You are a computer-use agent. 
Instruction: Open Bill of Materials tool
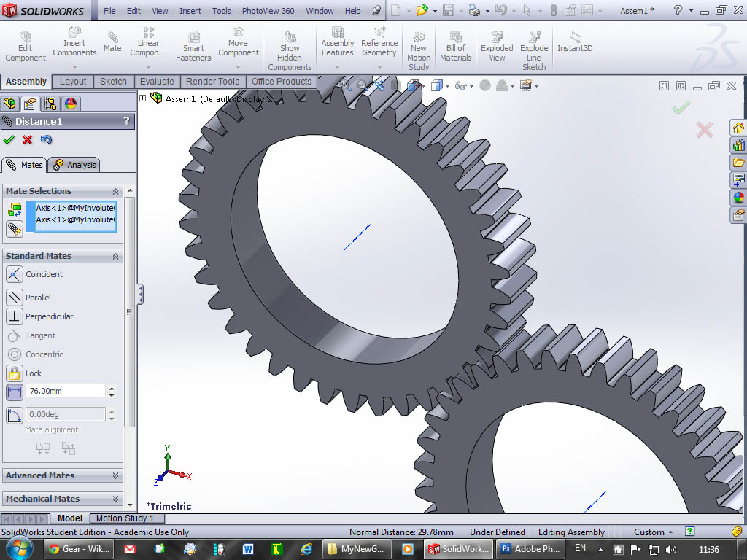(x=455, y=46)
